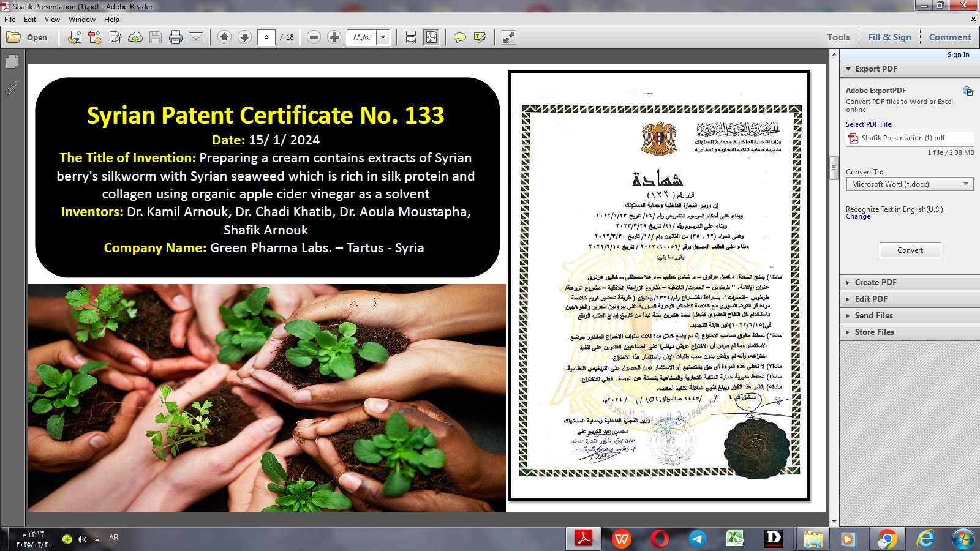Add a sticky note comment
Screen dimensions: 980x551
[459, 37]
